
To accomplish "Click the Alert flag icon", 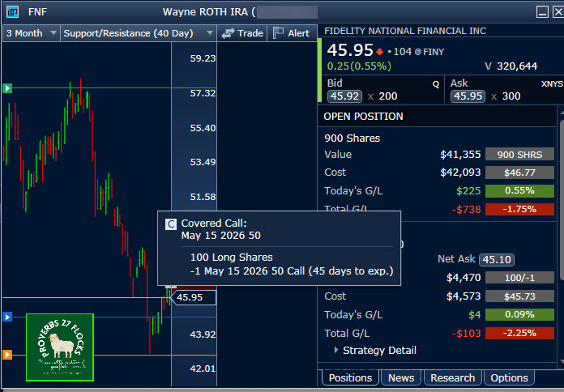I will click(x=279, y=33).
